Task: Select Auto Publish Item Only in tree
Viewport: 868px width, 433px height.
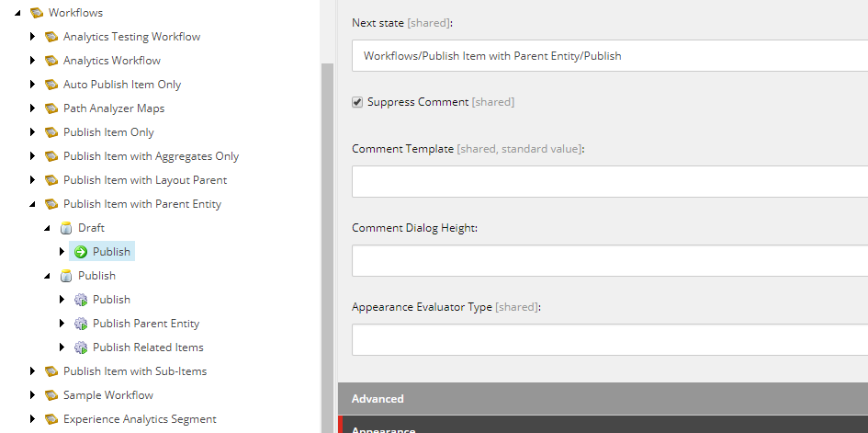Action: point(122,85)
